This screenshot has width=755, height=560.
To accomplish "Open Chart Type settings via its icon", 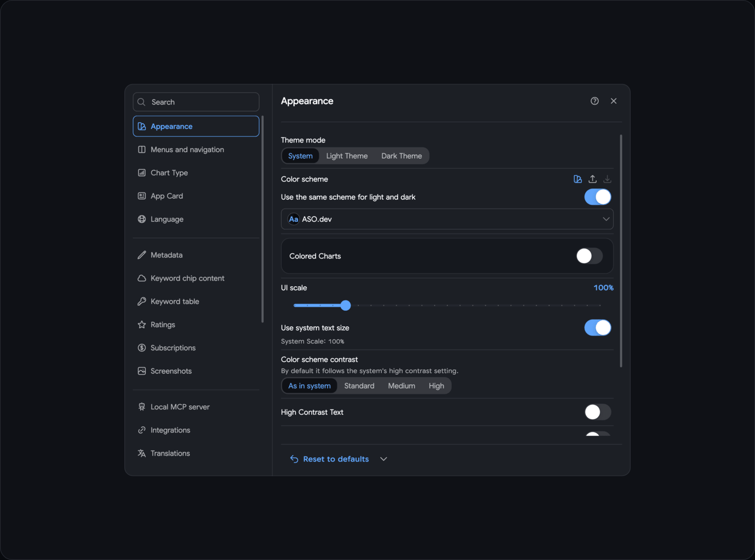I will [142, 173].
